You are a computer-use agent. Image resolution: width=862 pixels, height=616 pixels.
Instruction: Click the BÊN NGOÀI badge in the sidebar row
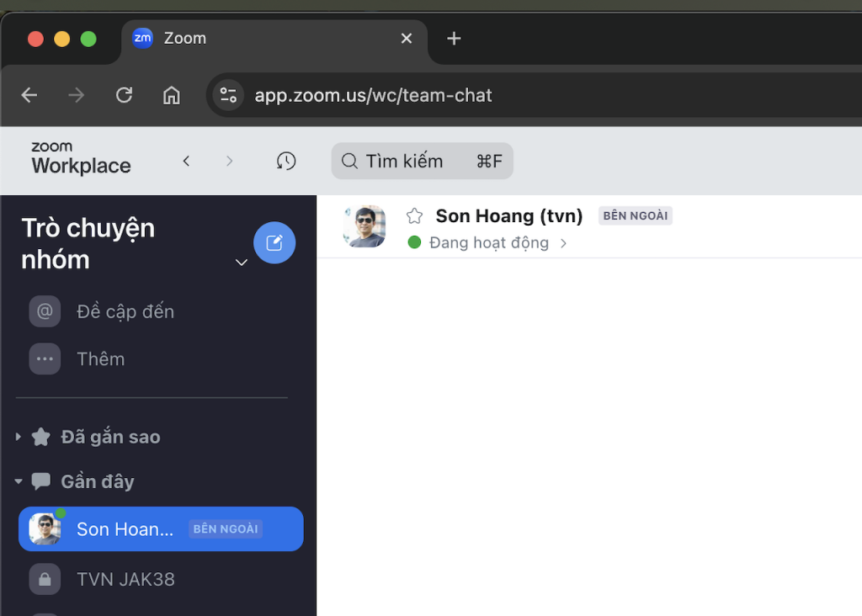pyautogui.click(x=226, y=528)
